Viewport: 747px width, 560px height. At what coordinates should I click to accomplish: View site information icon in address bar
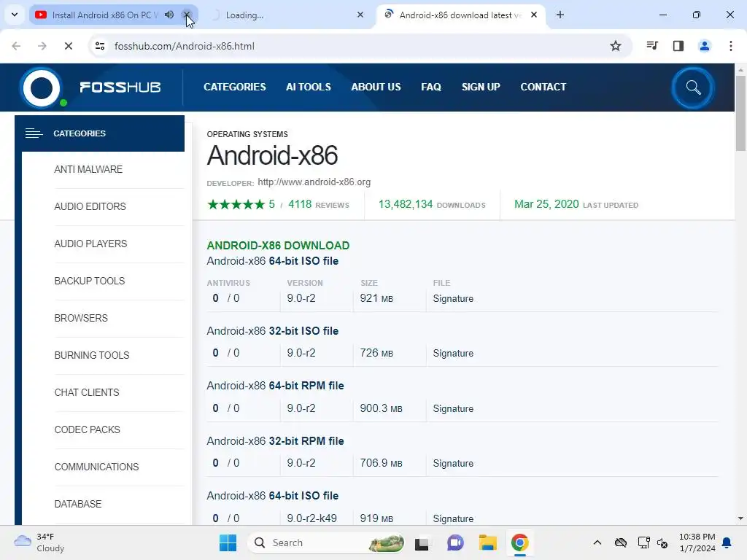[x=100, y=46]
